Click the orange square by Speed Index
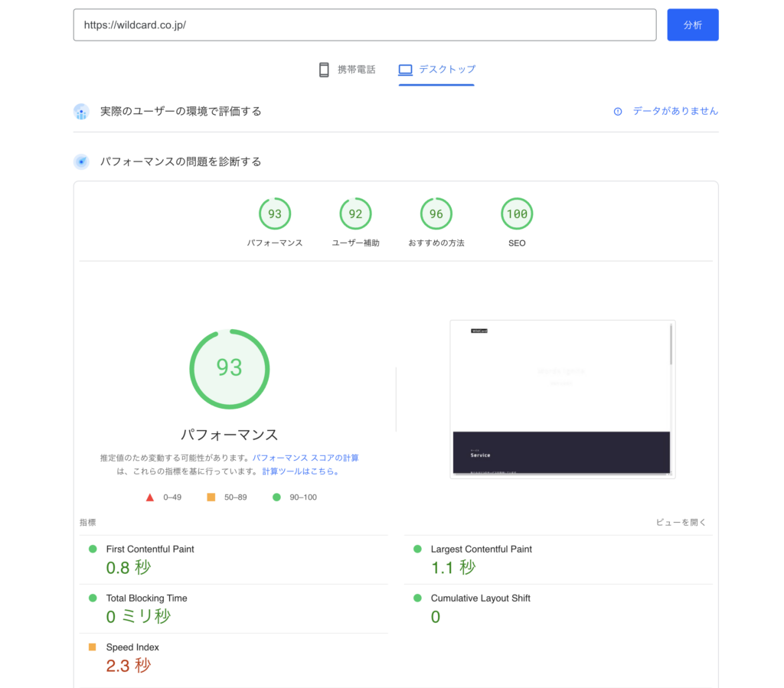 pos(92,647)
